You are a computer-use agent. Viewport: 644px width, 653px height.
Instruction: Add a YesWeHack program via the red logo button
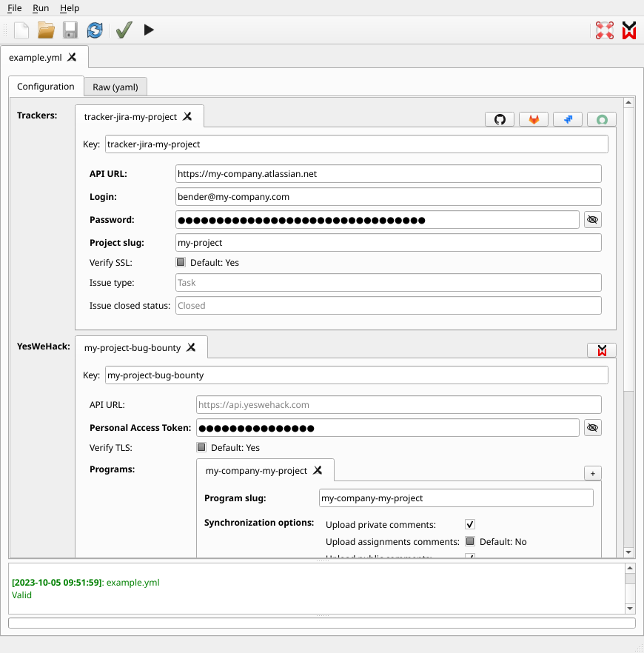point(601,349)
